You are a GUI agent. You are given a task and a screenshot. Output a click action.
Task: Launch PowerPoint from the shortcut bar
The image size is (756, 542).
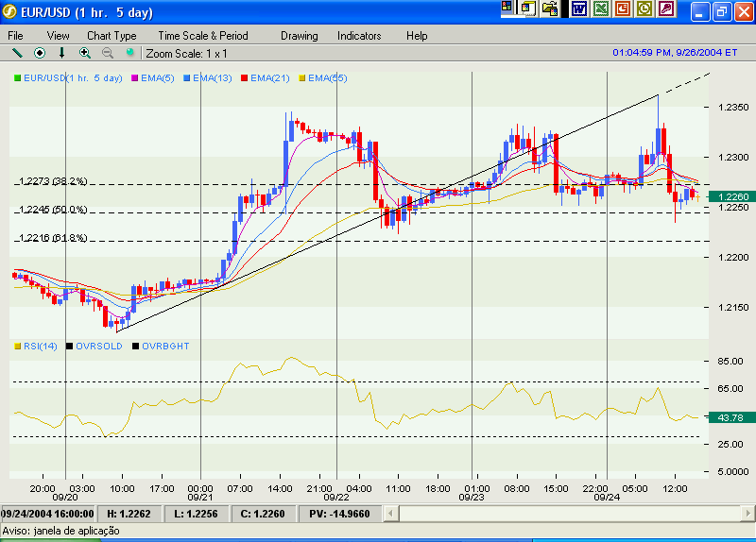(623, 8)
